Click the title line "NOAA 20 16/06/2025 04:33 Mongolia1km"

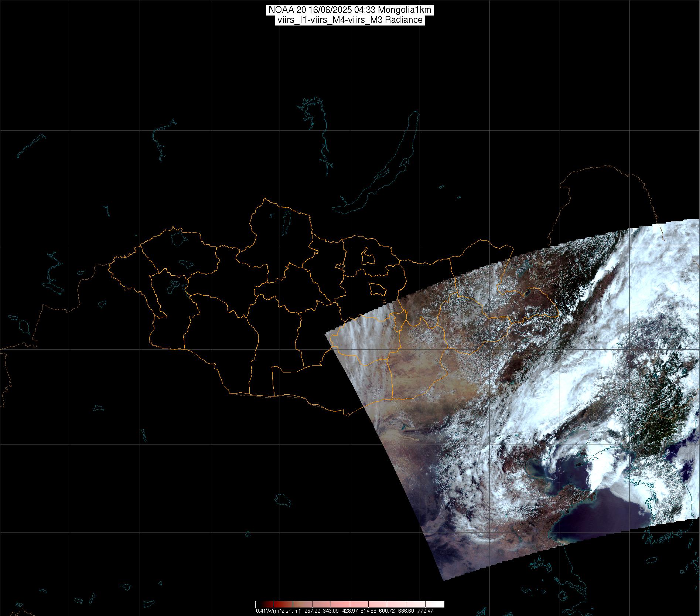(350, 10)
